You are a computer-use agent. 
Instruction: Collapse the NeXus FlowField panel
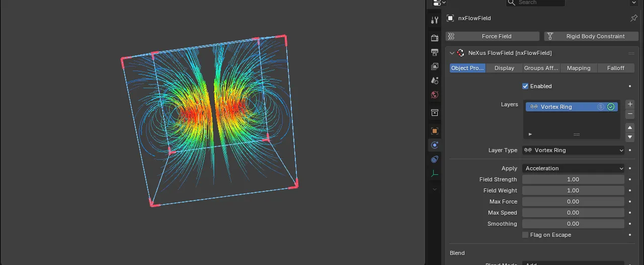point(452,53)
